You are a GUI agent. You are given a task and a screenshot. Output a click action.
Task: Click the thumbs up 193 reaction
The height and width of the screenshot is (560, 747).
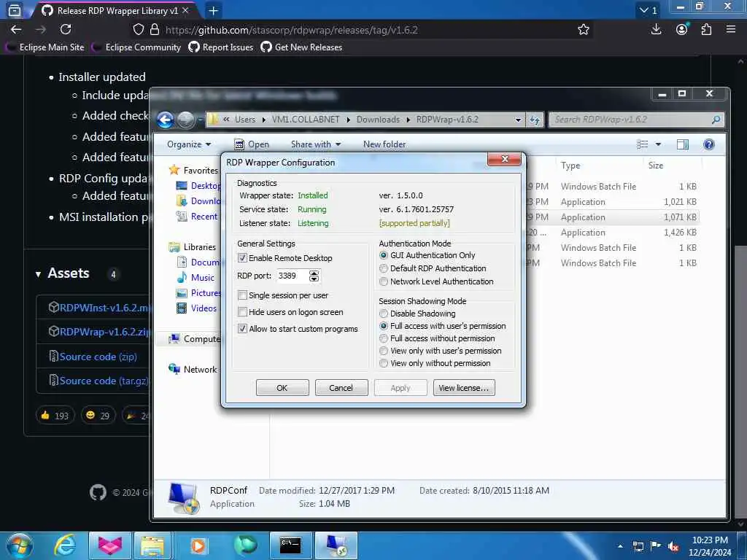click(x=55, y=416)
